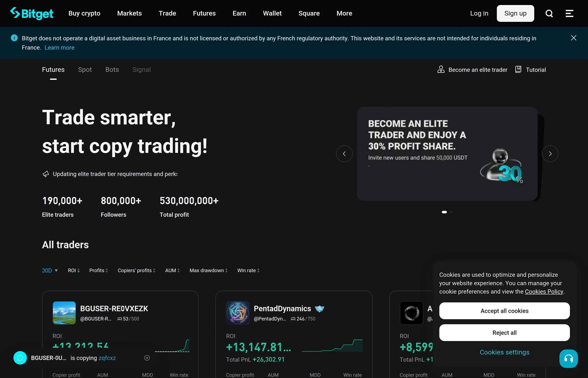
Task: Click the Bitget logo
Action: 31,13
